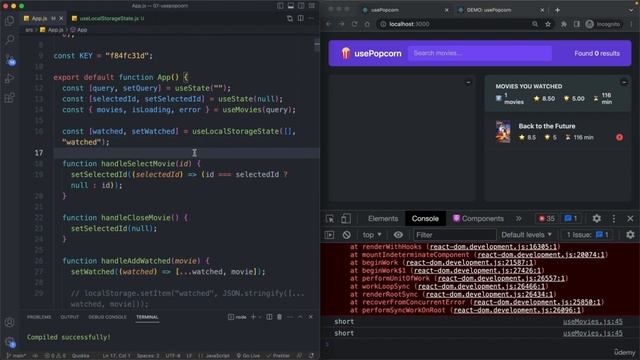Screen dimensions: 640x360
Task: Close the DEMO: usePopcorn browser tab
Action: click(542, 10)
